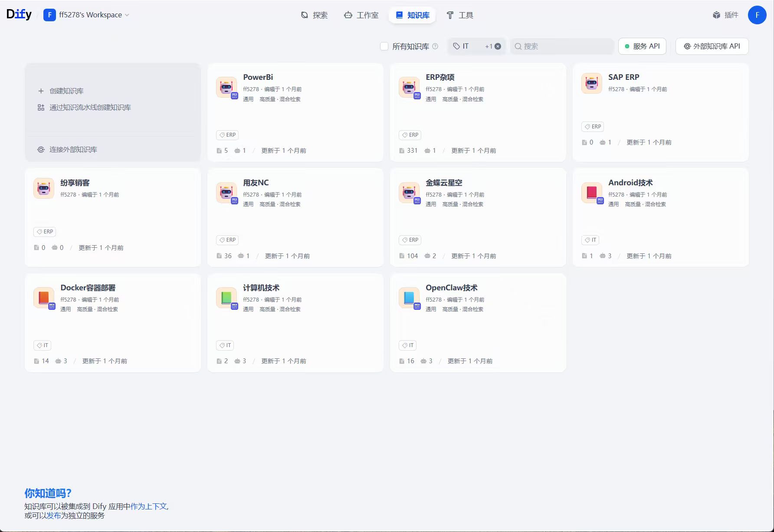Click the orange book icon of Docker容器部署

click(44, 298)
